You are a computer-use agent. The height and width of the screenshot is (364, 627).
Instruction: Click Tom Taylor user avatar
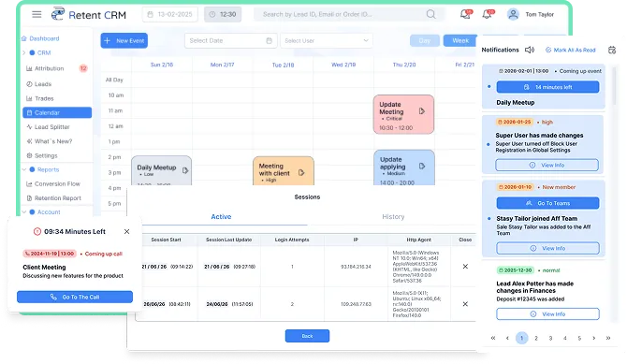pos(513,14)
